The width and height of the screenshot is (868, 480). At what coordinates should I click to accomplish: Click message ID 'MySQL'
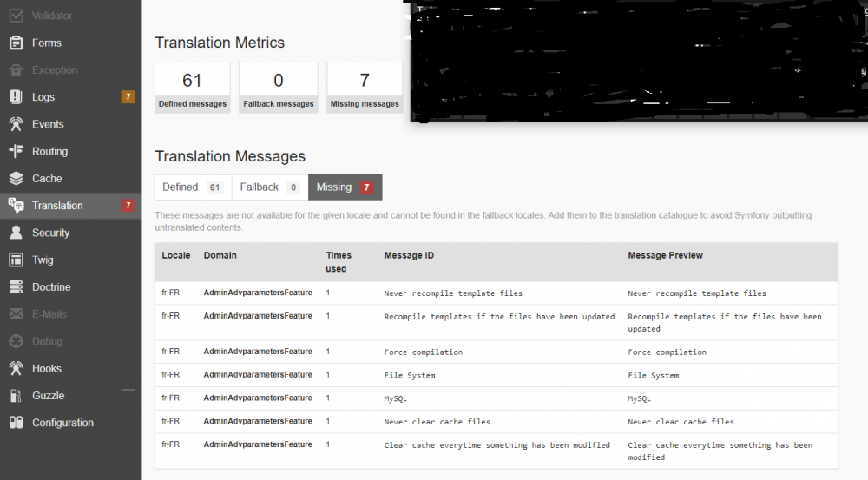tap(395, 398)
